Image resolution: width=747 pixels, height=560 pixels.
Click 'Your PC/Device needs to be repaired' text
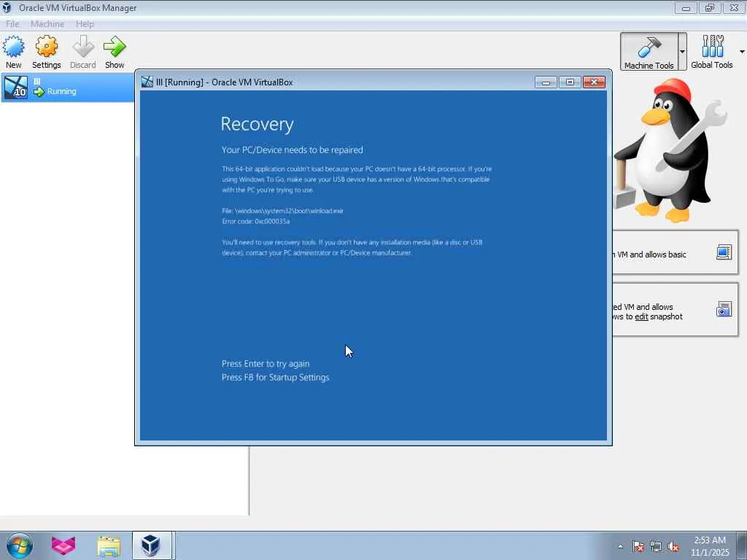click(x=292, y=150)
